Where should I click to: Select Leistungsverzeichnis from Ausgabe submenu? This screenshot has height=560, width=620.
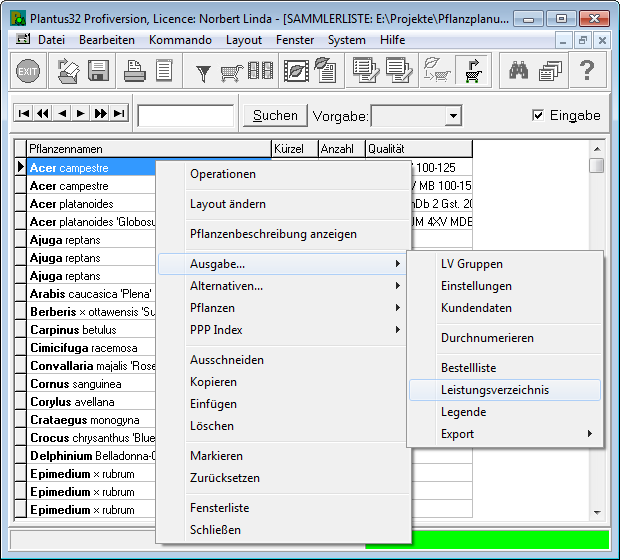(x=495, y=390)
